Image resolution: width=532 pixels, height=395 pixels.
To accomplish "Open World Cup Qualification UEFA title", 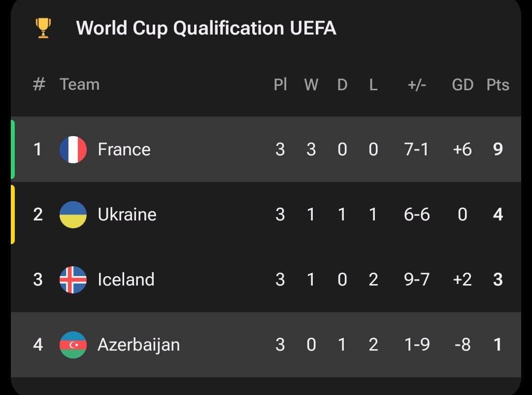I will (206, 28).
